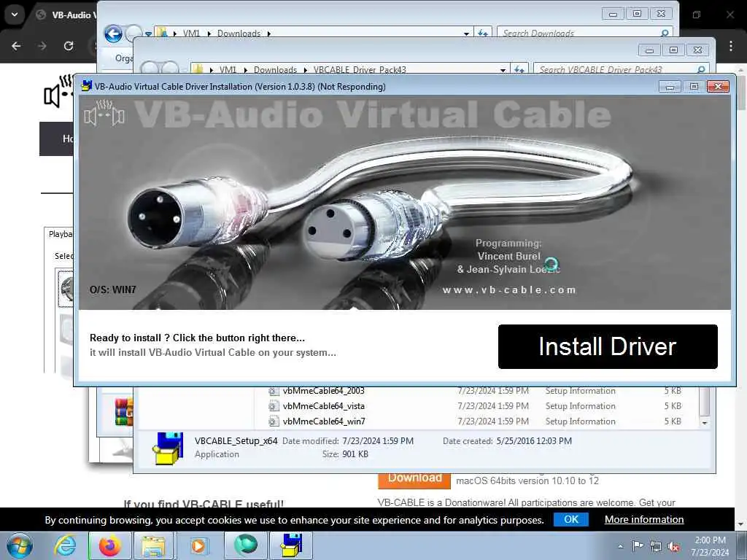Click the VBCABLE_Setup_x64 application icon in details pane
Image resolution: width=747 pixels, height=560 pixels.
coord(168,448)
